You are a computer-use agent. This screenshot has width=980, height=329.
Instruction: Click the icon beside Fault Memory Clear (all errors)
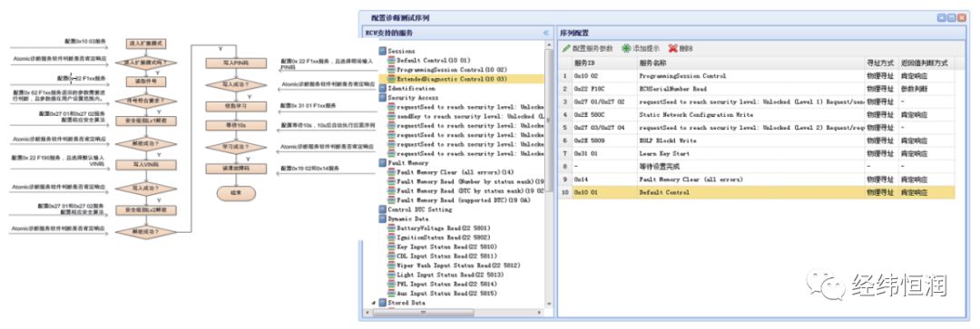(x=391, y=172)
